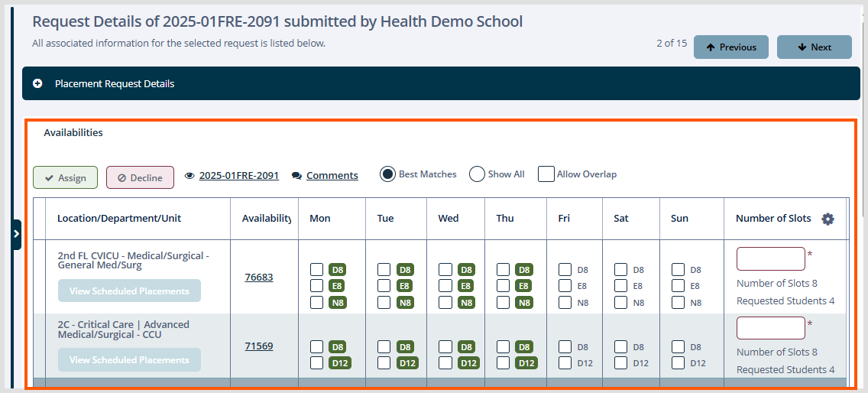The height and width of the screenshot is (393, 868).
Task: Open the Number of Slots gear settings
Action: click(828, 219)
